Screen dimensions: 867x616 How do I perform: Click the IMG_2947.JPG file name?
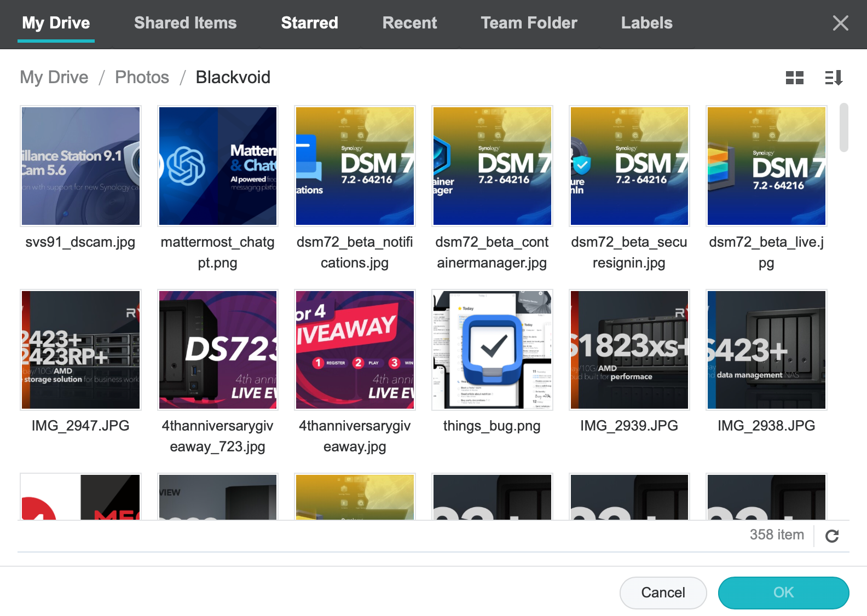click(x=80, y=426)
